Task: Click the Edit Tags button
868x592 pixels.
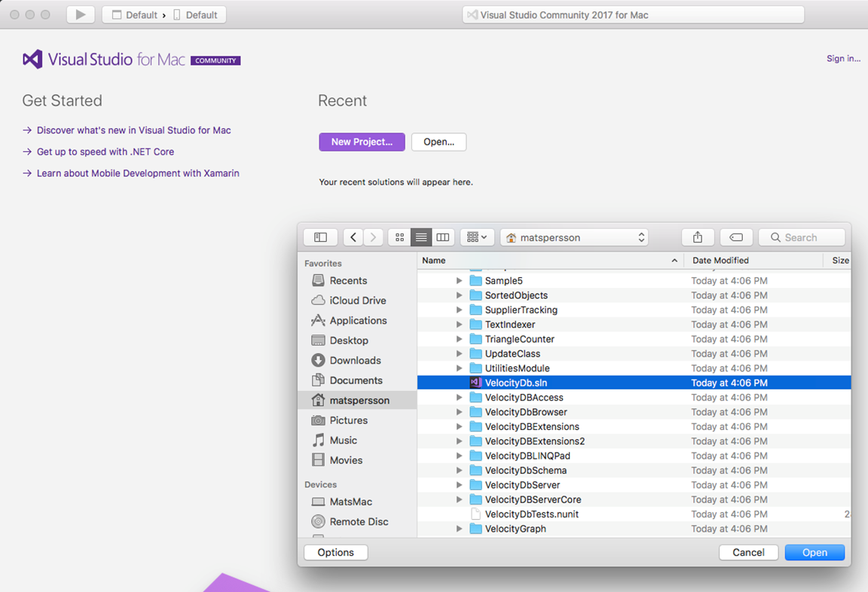Action: (x=735, y=237)
